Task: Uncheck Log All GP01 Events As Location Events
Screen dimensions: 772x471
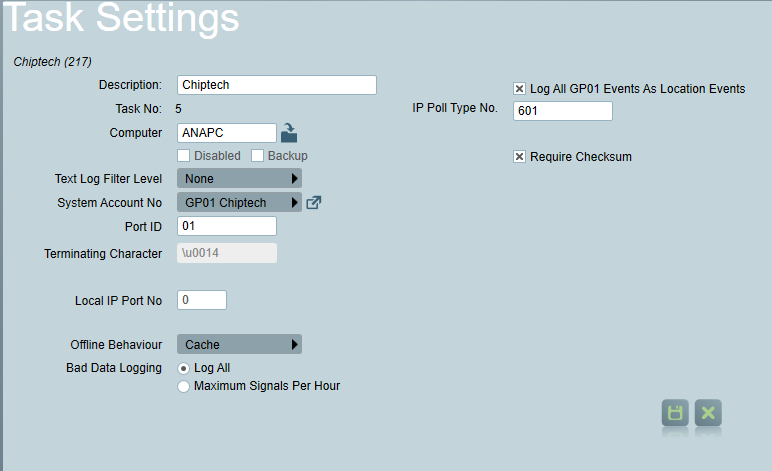Action: point(519,89)
